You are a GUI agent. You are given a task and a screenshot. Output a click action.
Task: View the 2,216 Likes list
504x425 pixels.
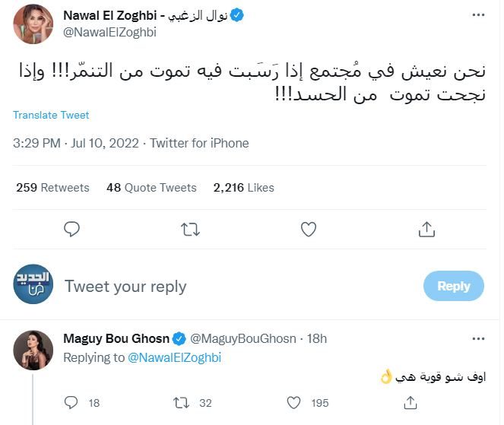pos(244,188)
